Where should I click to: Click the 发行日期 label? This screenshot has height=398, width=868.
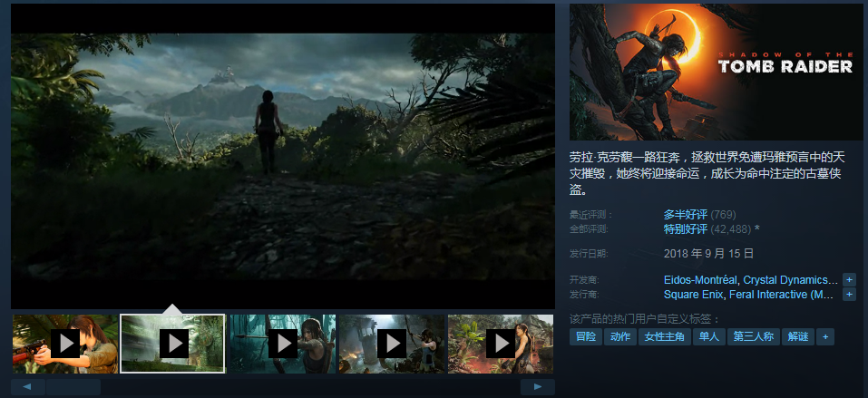click(x=589, y=254)
